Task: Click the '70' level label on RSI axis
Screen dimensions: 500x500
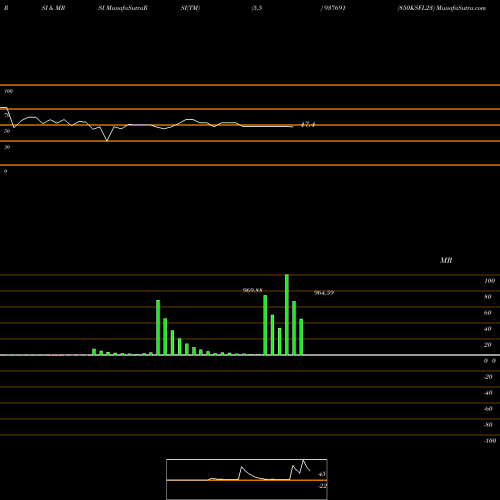Action: 7,115
